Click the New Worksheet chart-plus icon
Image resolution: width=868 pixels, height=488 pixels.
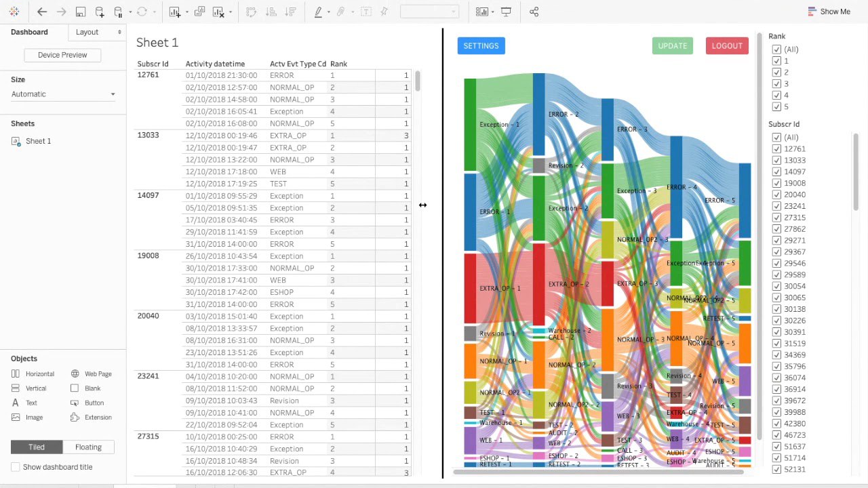175,12
